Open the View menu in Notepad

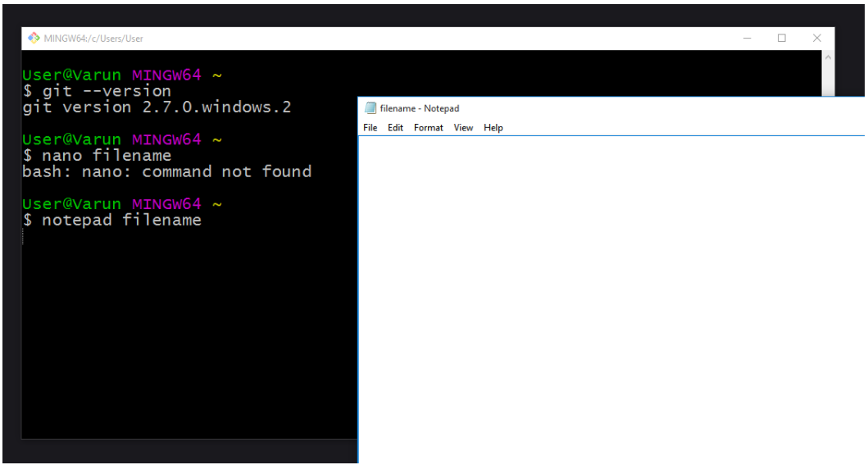click(x=463, y=128)
